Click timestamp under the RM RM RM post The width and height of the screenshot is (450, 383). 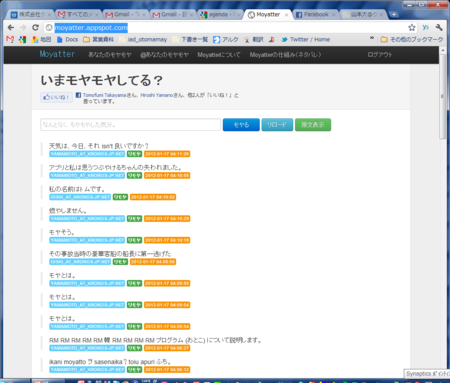tap(167, 348)
